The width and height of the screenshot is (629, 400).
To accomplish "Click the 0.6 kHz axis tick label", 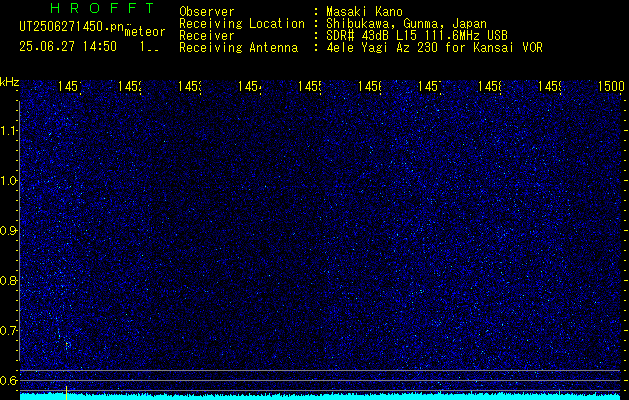I will [9, 380].
